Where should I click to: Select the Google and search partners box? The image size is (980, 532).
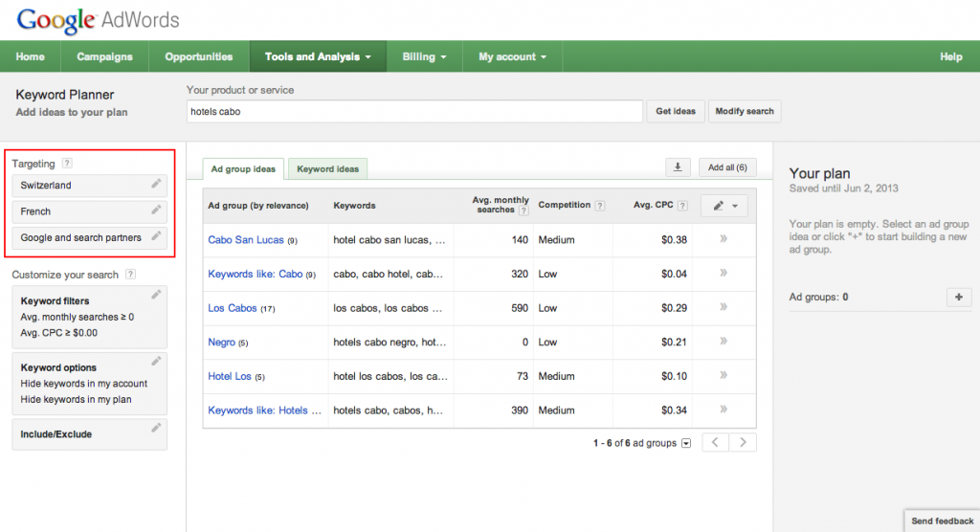click(x=89, y=237)
